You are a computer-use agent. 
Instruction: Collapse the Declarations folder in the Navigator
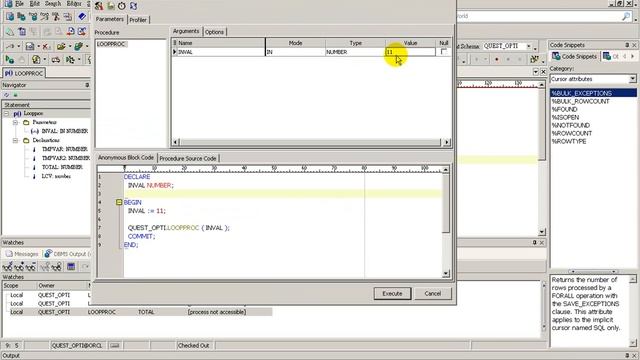[x=15, y=140]
